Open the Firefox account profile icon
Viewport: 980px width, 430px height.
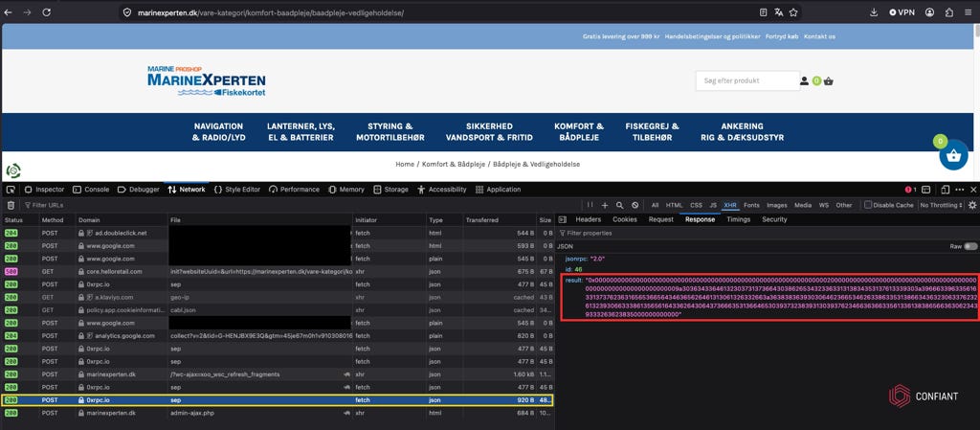[930, 11]
